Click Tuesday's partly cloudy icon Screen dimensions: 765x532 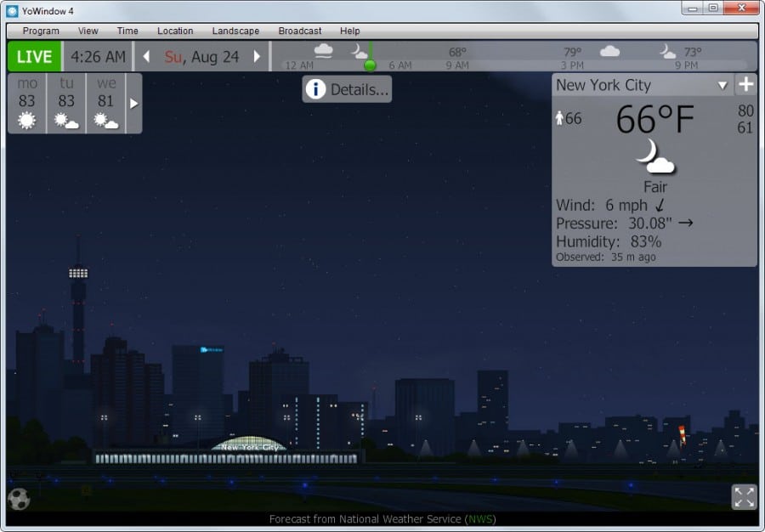tap(66, 119)
